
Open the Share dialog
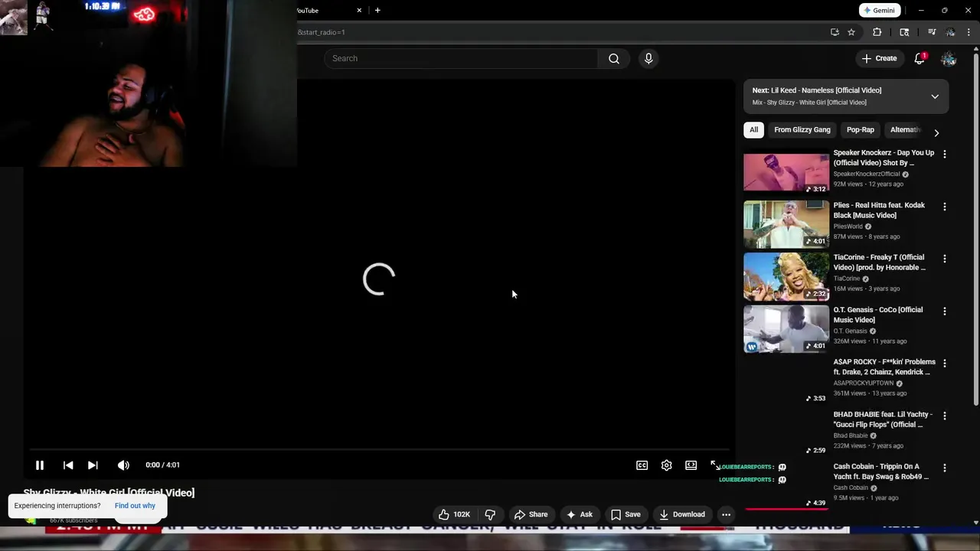click(x=531, y=514)
